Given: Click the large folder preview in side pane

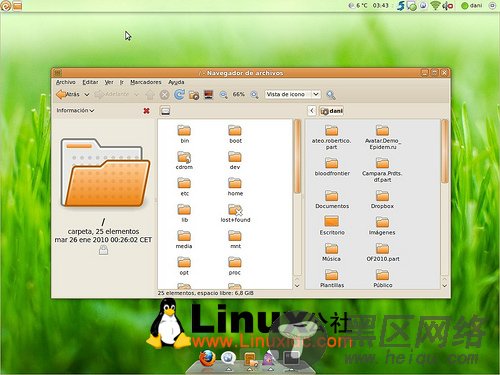Looking at the screenshot, I should 105,173.
